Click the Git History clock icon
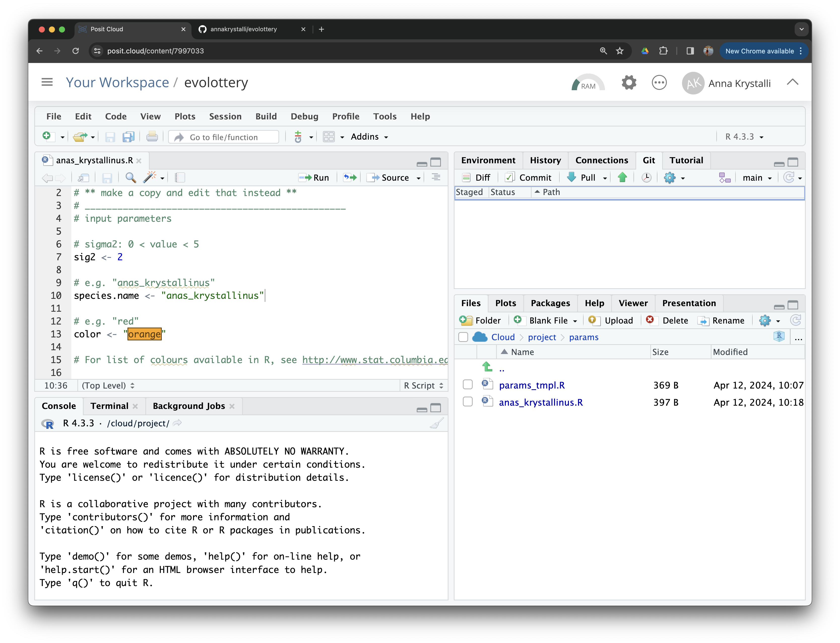 tap(646, 178)
